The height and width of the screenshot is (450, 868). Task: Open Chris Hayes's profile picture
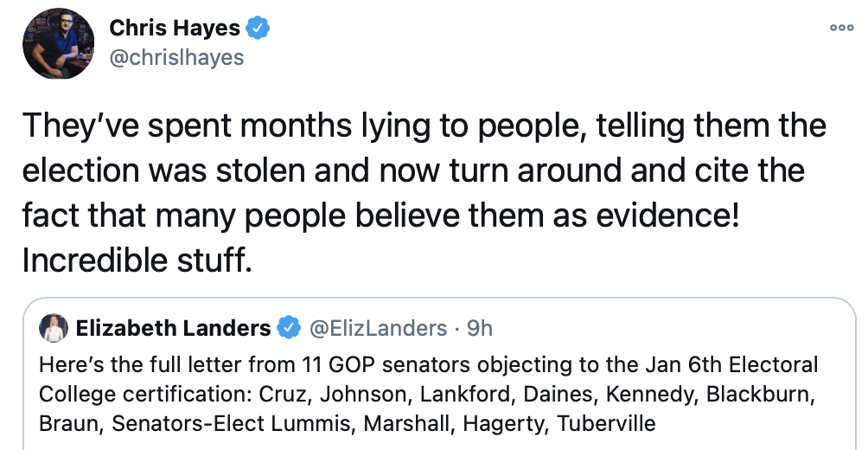point(58,43)
